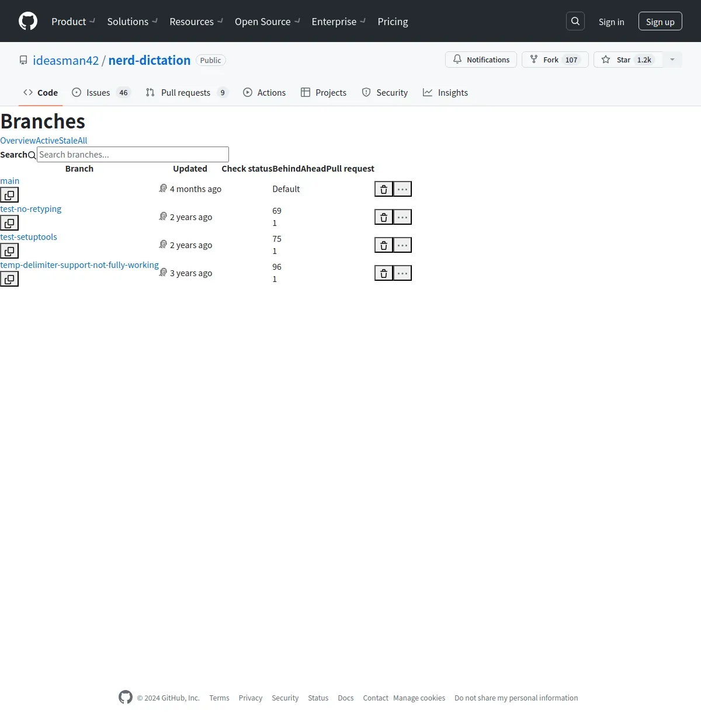701x728 pixels.
Task: Expand the Solutions menu
Action: 132,22
